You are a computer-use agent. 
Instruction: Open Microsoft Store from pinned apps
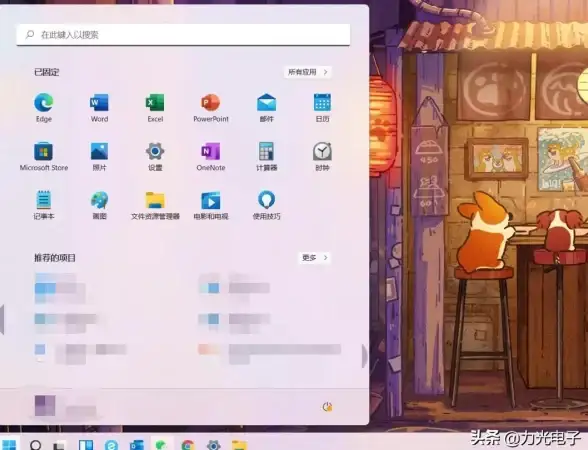tap(44, 156)
